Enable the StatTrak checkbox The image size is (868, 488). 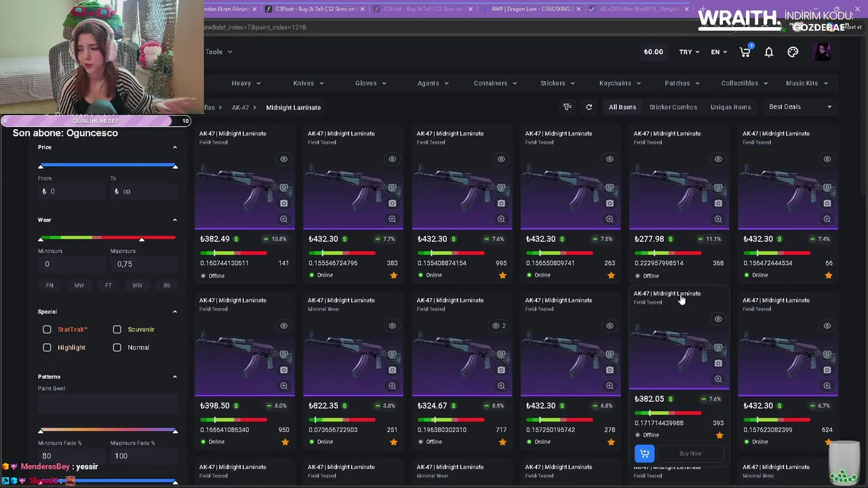[x=47, y=329]
